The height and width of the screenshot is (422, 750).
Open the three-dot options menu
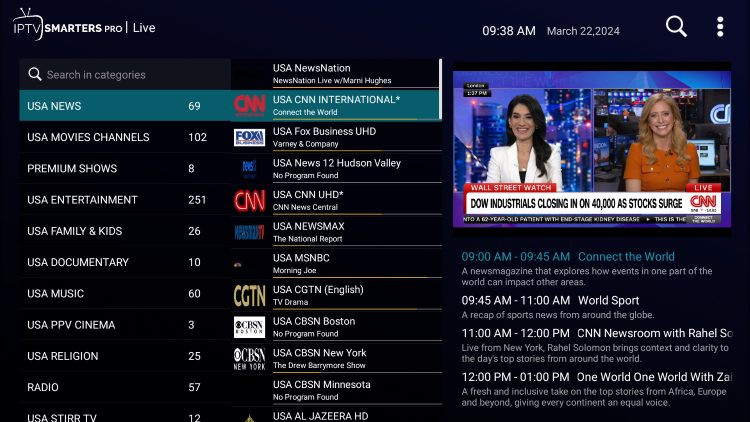720,27
